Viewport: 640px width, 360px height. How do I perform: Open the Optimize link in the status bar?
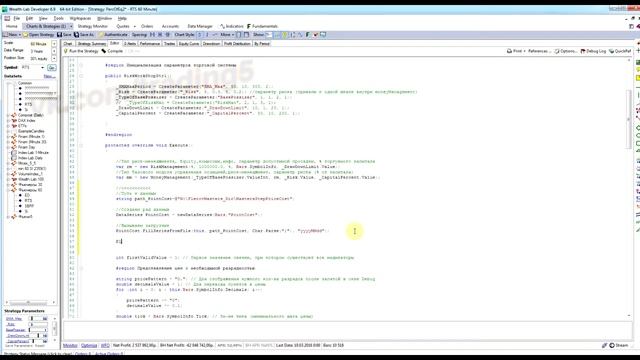pyautogui.click(x=89, y=345)
